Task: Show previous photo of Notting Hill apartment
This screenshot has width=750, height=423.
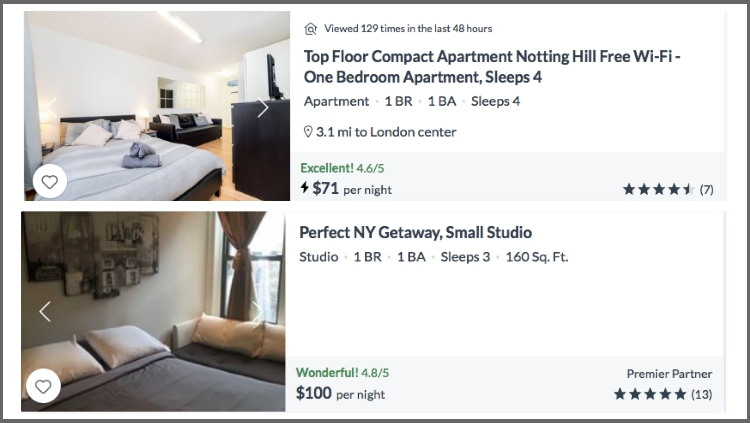Action: (x=48, y=108)
